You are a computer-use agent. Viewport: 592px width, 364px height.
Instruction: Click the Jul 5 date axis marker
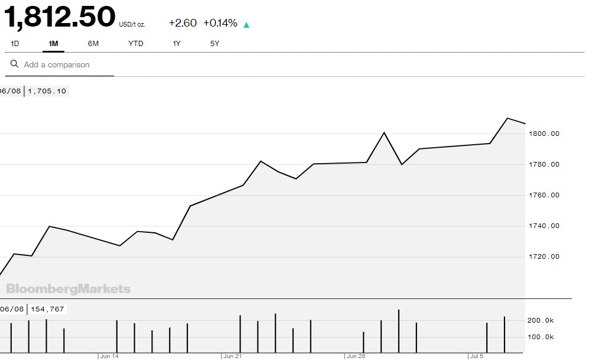coord(477,356)
